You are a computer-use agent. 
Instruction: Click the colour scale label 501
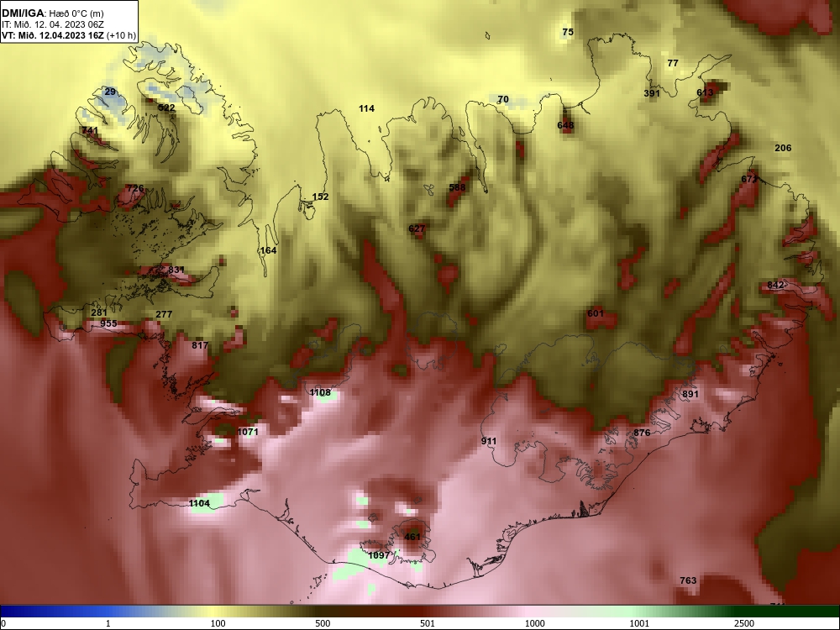click(428, 623)
